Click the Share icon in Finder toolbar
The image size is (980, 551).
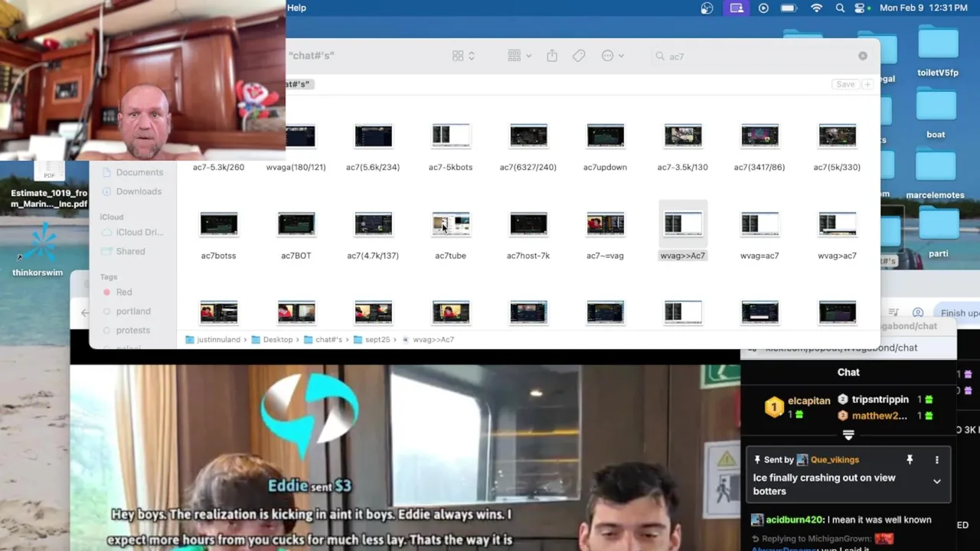552,56
